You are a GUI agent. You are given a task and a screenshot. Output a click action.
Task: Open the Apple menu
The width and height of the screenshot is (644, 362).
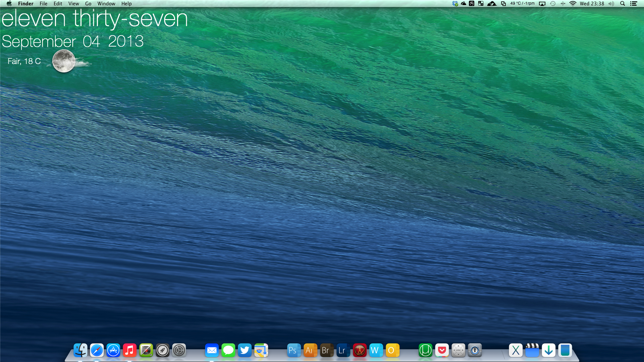point(9,4)
